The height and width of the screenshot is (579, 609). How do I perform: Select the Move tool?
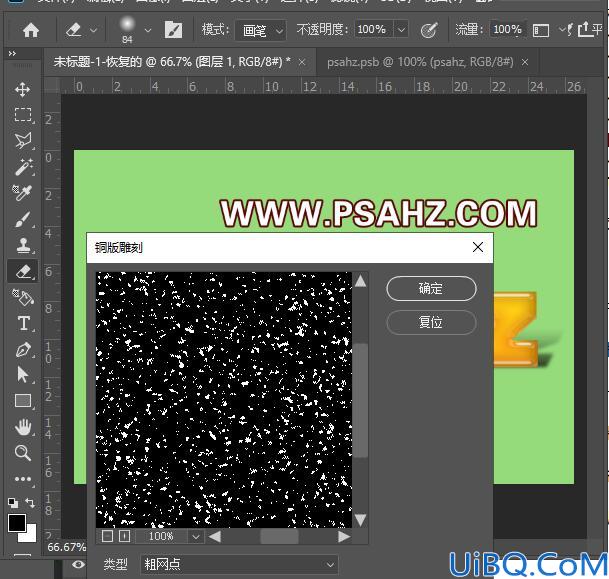click(x=23, y=89)
